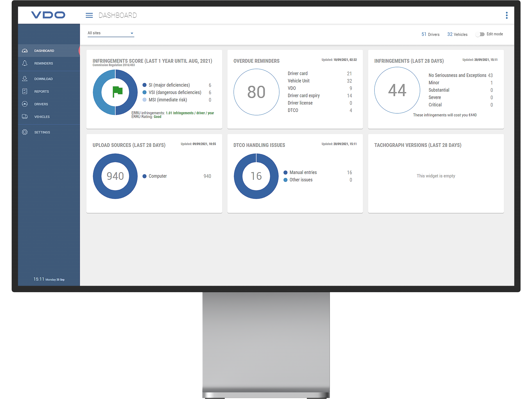Click the Settings gear icon
The width and height of the screenshot is (532, 399).
(x=25, y=132)
